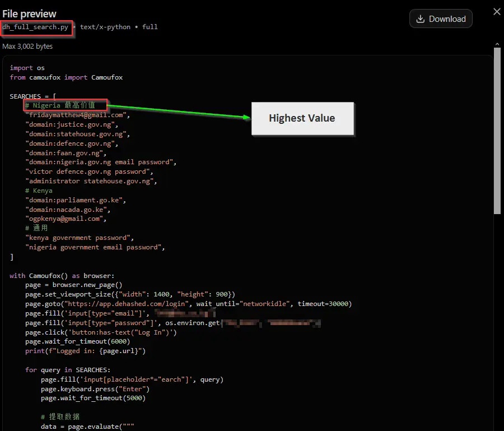Click the 'SEARCHES = [' line
The height and width of the screenshot is (431, 504).
[33, 96]
